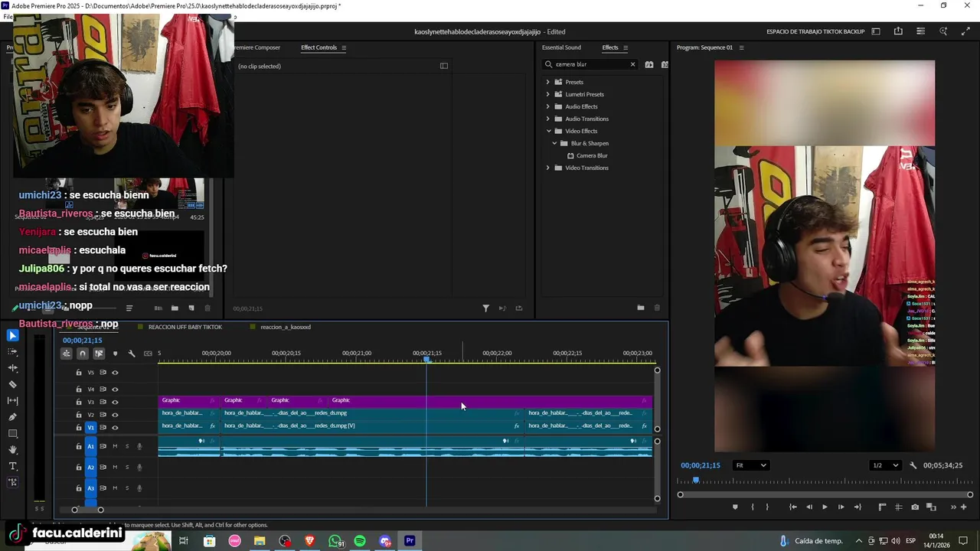
Task: Play the sequence in Program monitor
Action: [825, 507]
